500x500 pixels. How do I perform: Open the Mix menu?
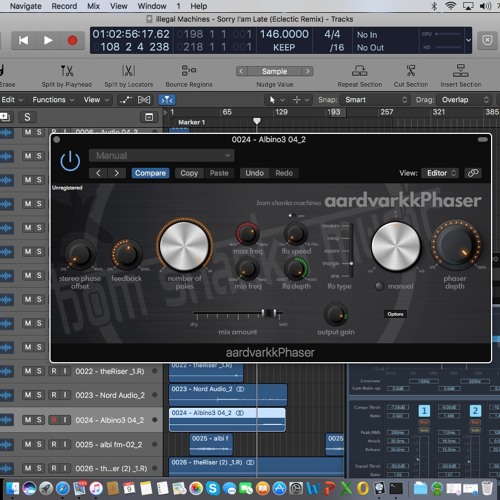tap(93, 6)
